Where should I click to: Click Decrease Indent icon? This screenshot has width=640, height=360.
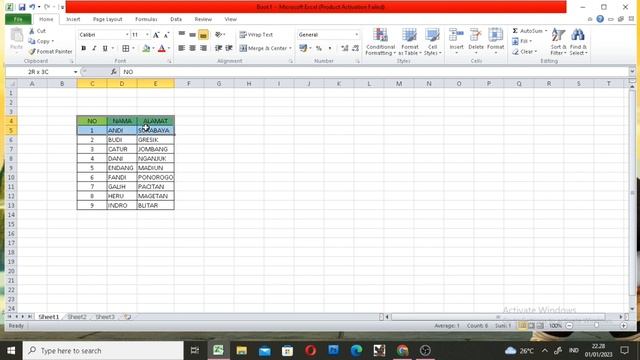pyautogui.click(x=218, y=48)
